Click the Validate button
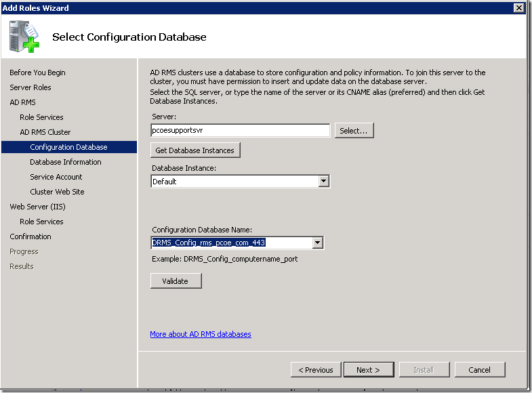This screenshot has width=532, height=393. [x=176, y=281]
